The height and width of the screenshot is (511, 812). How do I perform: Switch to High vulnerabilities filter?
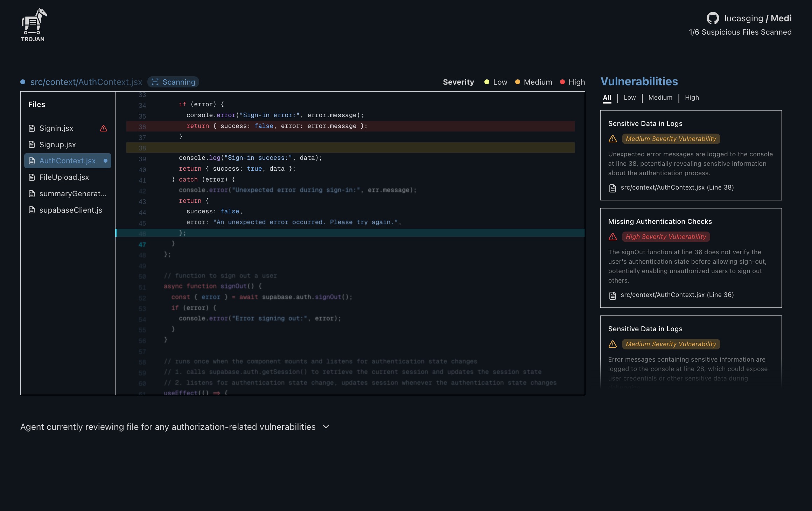(x=692, y=98)
